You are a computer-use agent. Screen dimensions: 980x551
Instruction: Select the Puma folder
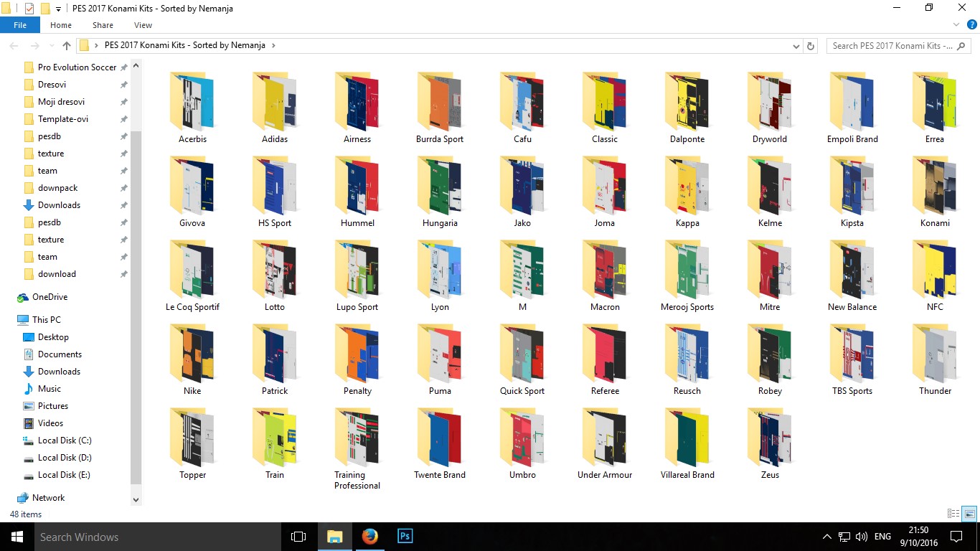click(440, 359)
